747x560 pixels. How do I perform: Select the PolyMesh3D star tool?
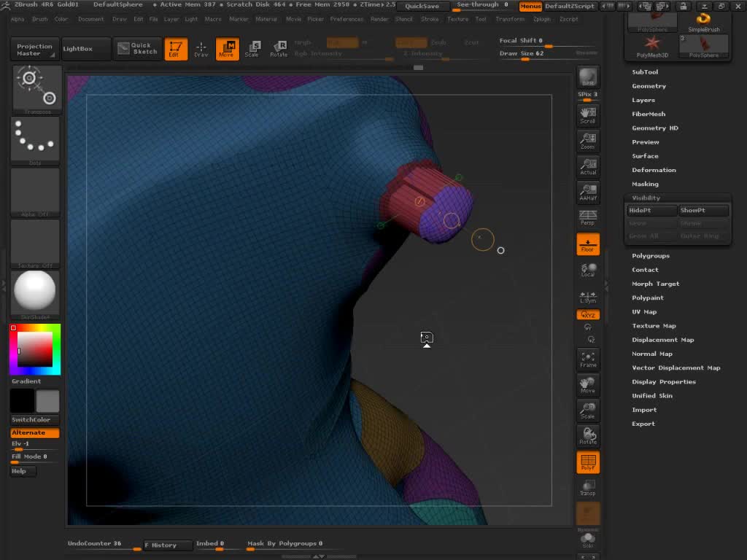point(652,47)
